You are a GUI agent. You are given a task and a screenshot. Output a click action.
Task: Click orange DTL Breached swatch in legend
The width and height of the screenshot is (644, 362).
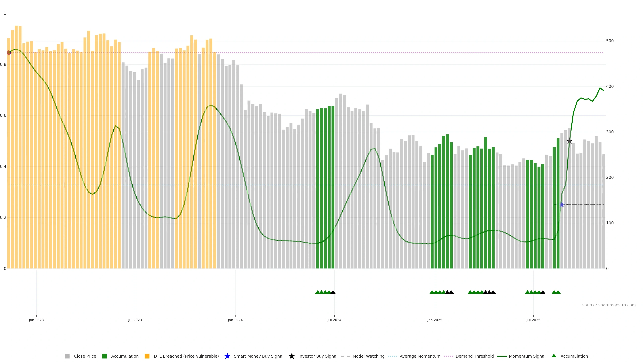(x=147, y=356)
